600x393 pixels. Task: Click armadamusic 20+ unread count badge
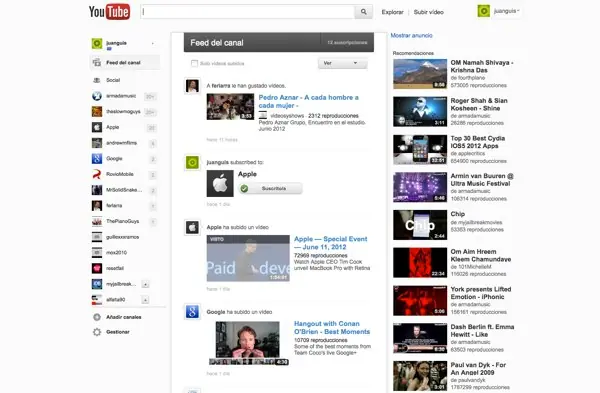pyautogui.click(x=150, y=96)
